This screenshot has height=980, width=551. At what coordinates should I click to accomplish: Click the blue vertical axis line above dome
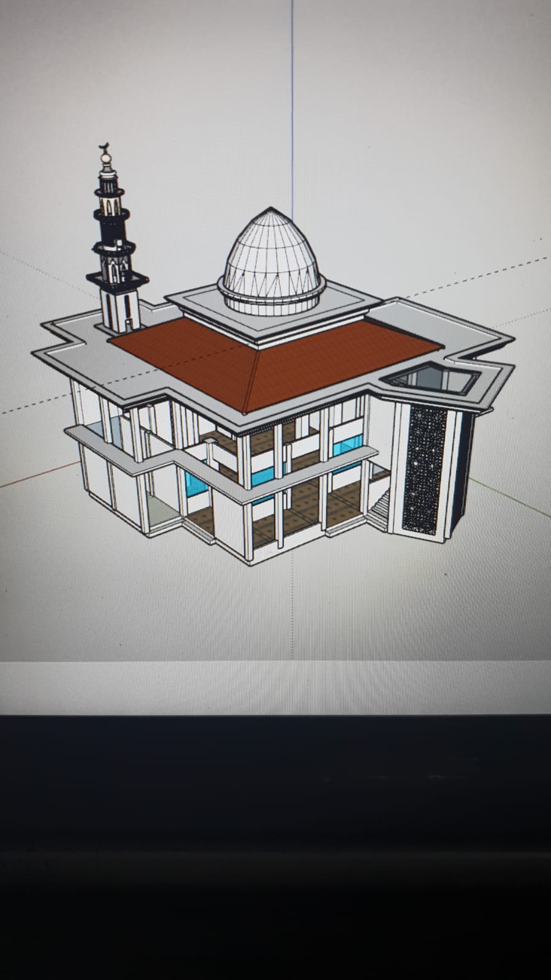click(x=292, y=92)
